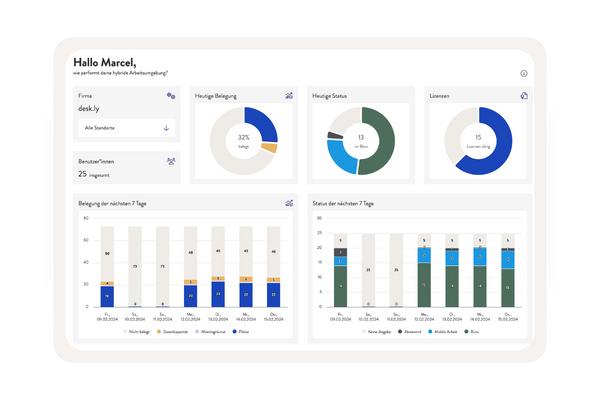Screen dimensions: 600x400
Task: Toggle the Zonenkapazität legend entry
Action: point(172,331)
